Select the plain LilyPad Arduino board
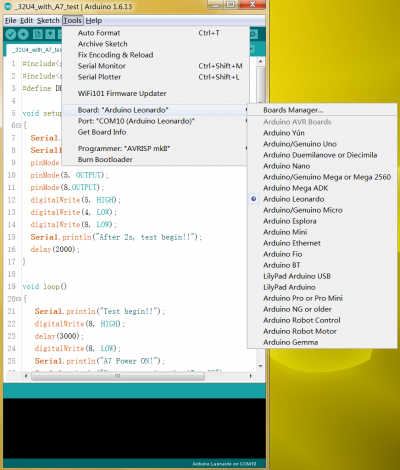The image size is (400, 470). coord(322,287)
